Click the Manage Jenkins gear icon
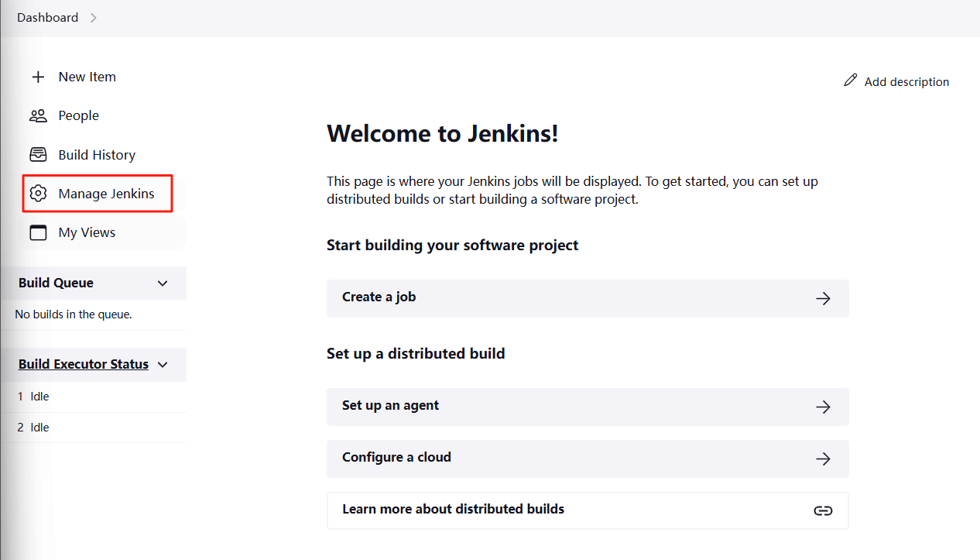 [x=38, y=194]
